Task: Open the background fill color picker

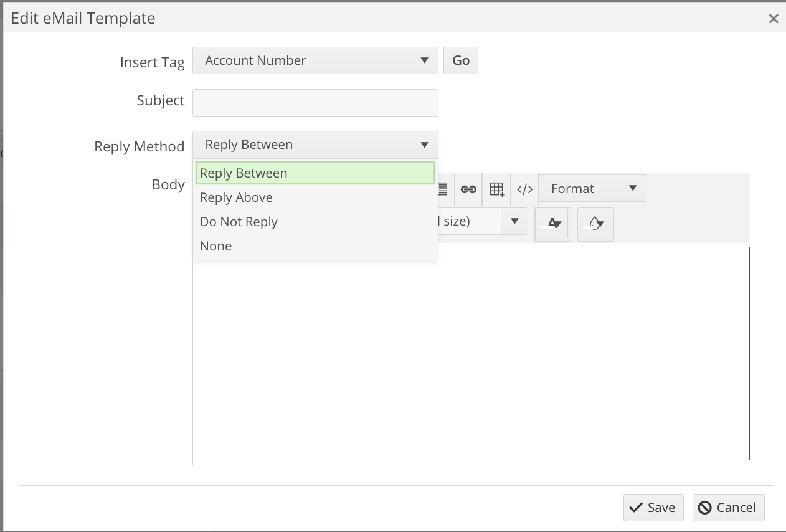Action: point(595,223)
